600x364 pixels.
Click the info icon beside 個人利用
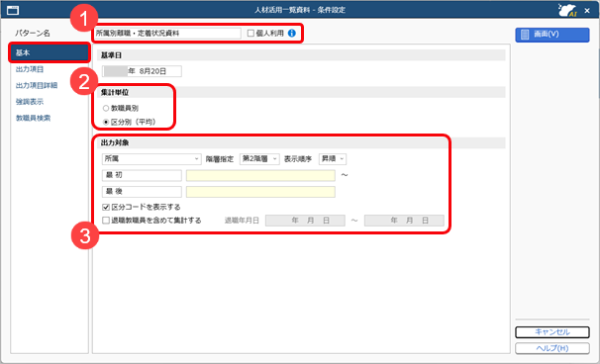[x=292, y=34]
